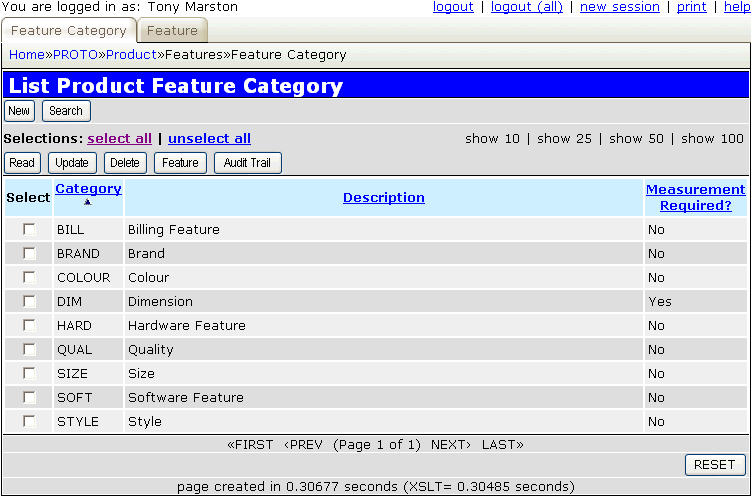Open the Audit Trail button
The width and height of the screenshot is (752, 497).
[x=247, y=163]
